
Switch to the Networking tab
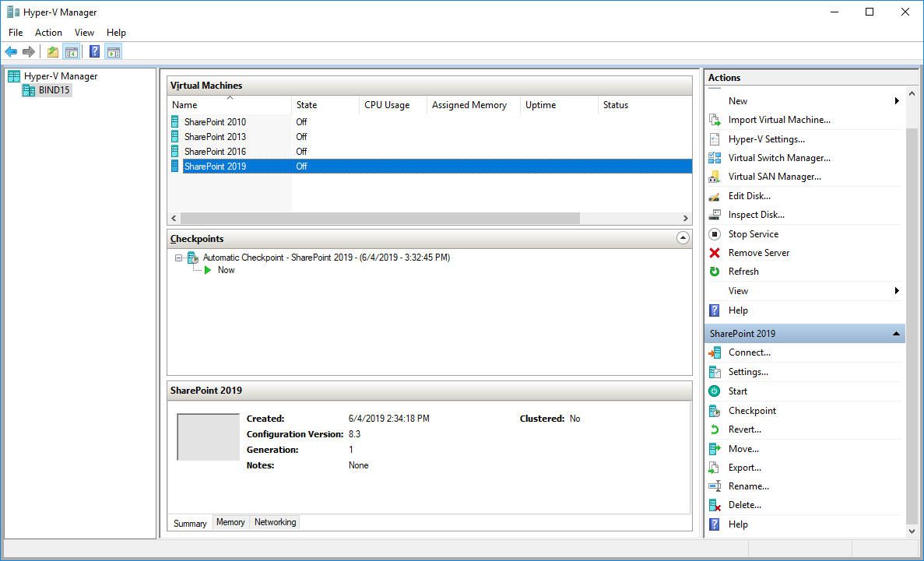pyautogui.click(x=274, y=522)
